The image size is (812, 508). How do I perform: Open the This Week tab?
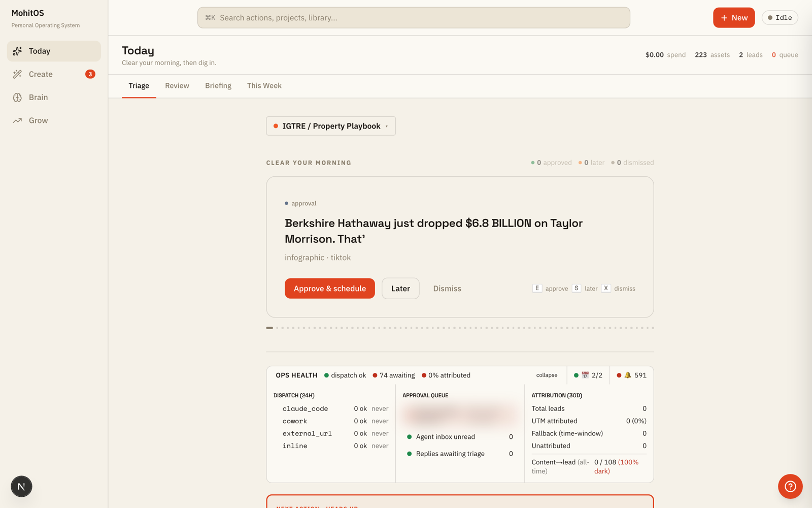click(x=264, y=86)
